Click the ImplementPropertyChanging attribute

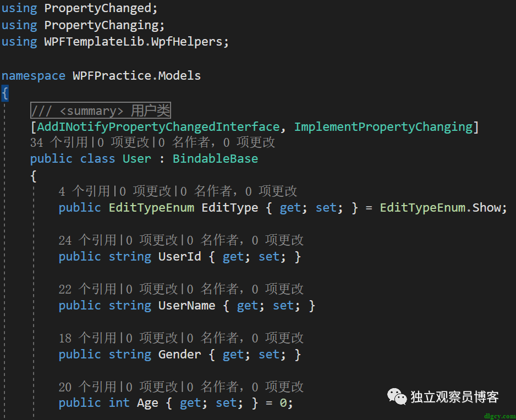click(383, 127)
